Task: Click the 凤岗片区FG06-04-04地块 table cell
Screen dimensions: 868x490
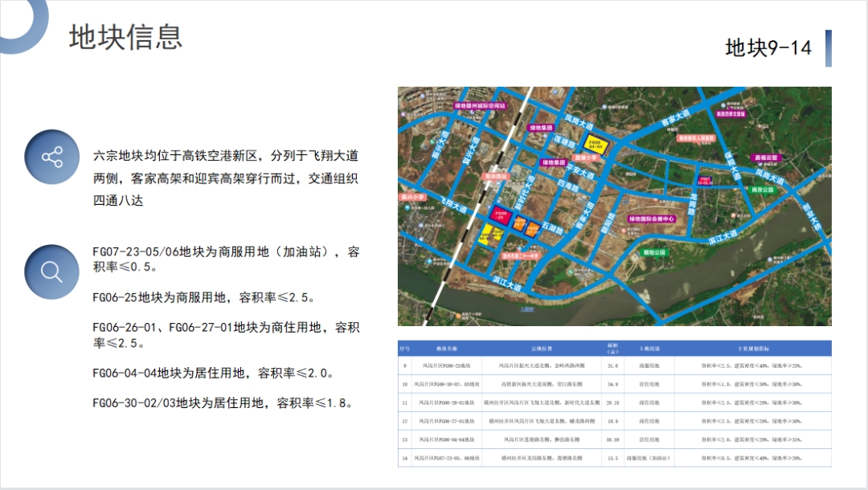Action: 447,439
